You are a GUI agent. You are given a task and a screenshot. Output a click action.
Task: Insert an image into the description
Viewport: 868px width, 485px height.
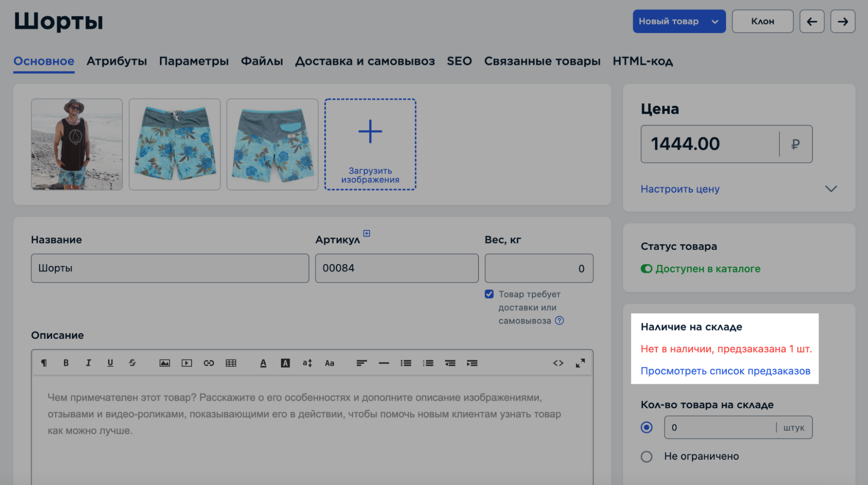[x=165, y=363]
